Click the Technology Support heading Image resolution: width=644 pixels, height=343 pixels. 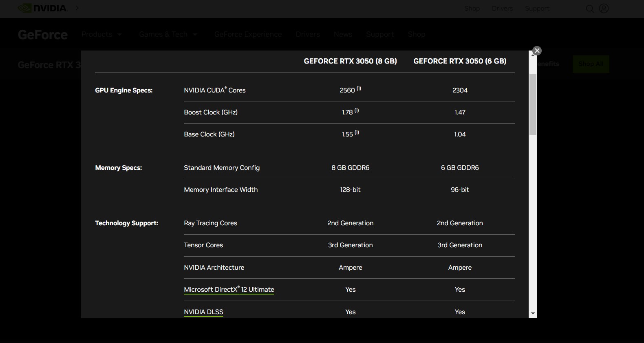coord(127,223)
